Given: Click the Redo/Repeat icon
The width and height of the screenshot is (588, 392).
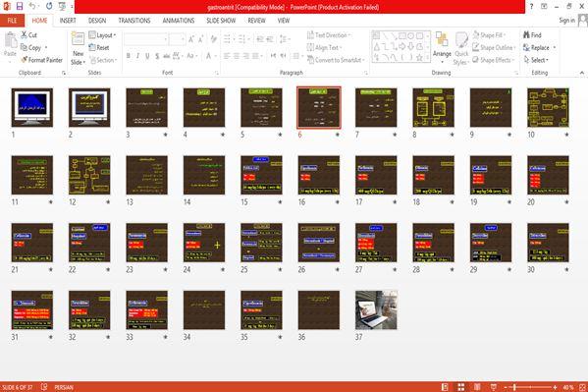Looking at the screenshot, I should [x=49, y=6].
